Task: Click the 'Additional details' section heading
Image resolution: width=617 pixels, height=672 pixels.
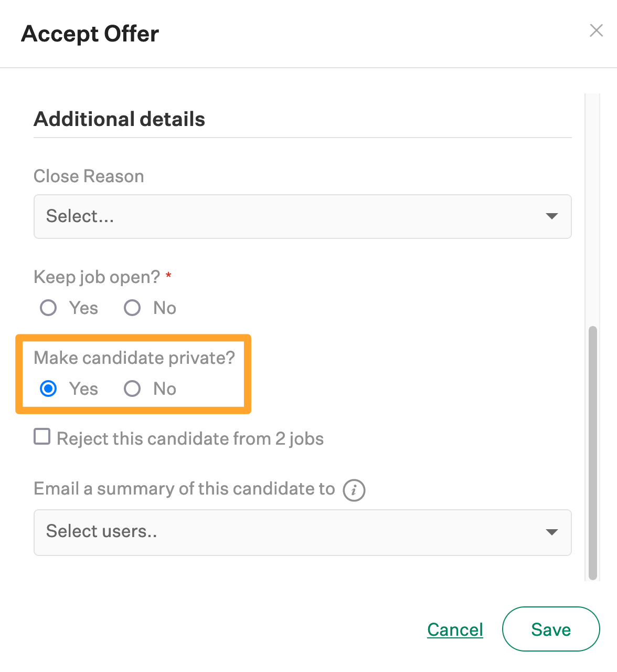Action: point(120,119)
